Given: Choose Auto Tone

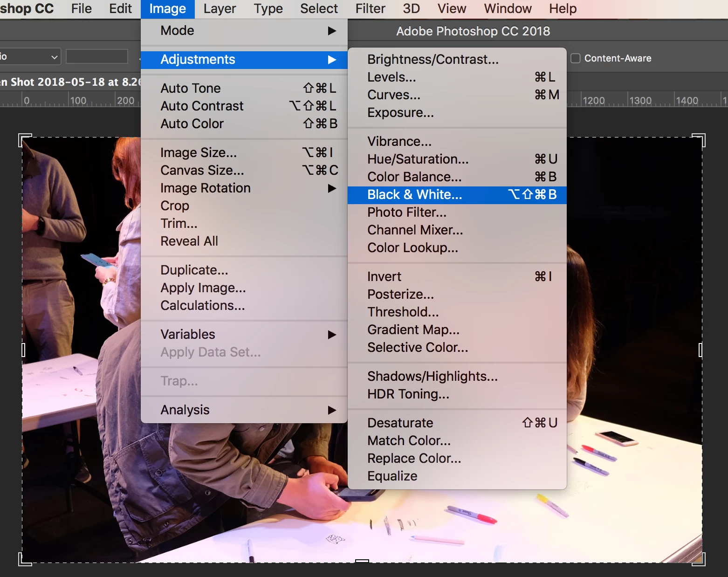Looking at the screenshot, I should click(244, 89).
